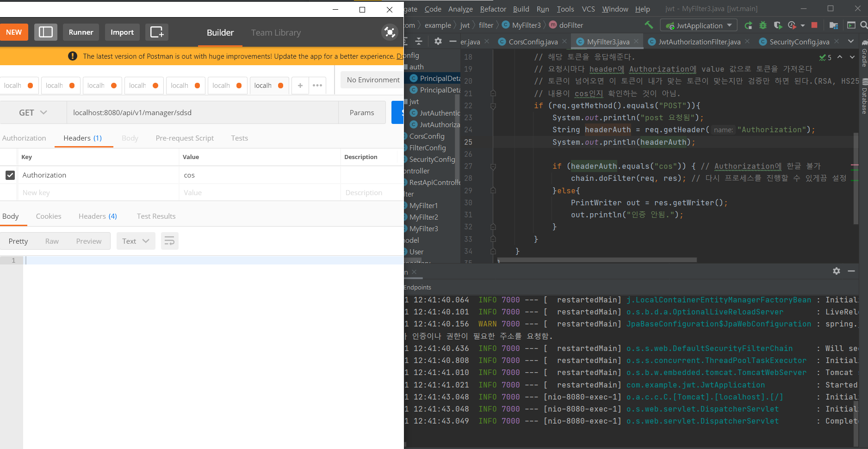Open the Test Results tab
The width and height of the screenshot is (868, 449).
pyautogui.click(x=156, y=216)
